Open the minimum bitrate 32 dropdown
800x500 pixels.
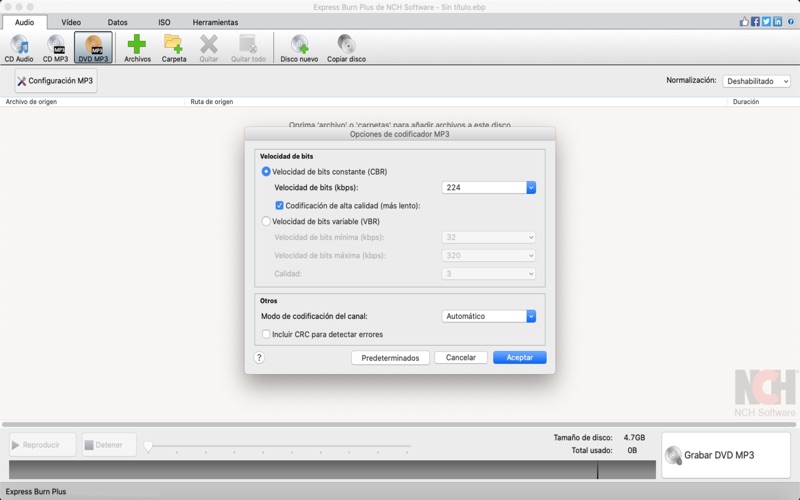click(489, 237)
